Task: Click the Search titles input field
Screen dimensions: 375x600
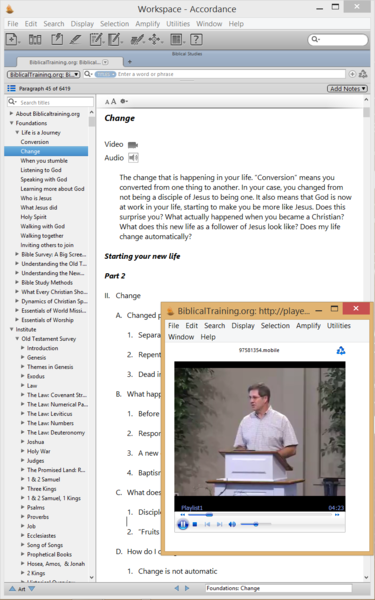Action: pyautogui.click(x=50, y=102)
